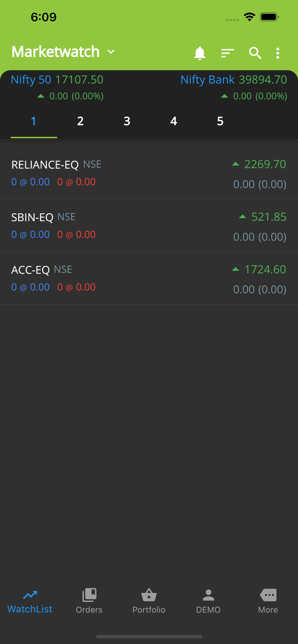Tap the Nifty 50 index label
The width and height of the screenshot is (298, 644).
coord(31,79)
